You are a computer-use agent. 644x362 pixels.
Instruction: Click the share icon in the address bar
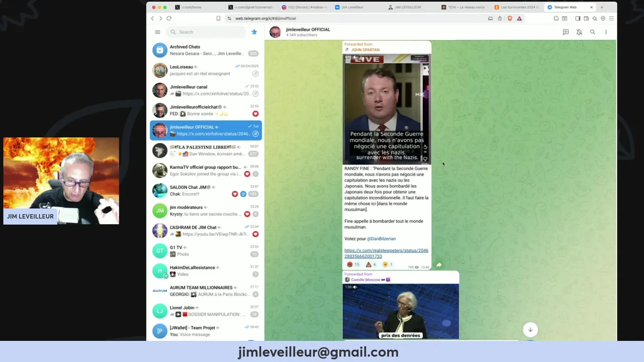500,19
